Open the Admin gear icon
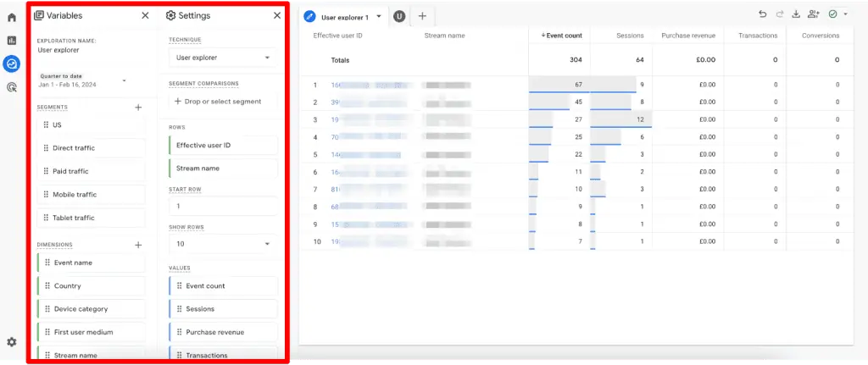Viewport: 868px width, 365px height. pos(12,342)
